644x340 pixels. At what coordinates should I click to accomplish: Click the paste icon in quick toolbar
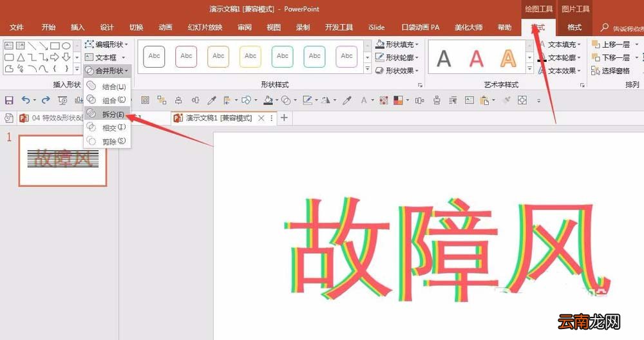coord(484,100)
